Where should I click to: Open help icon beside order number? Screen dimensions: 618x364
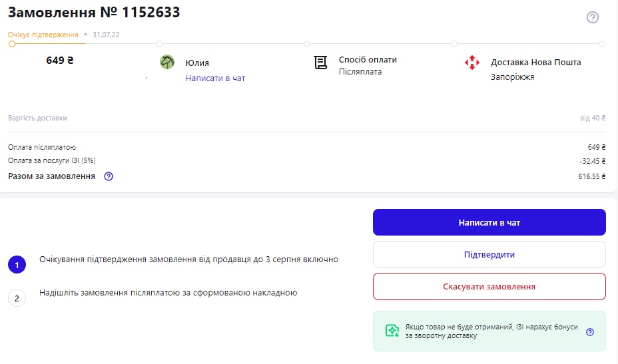point(593,17)
